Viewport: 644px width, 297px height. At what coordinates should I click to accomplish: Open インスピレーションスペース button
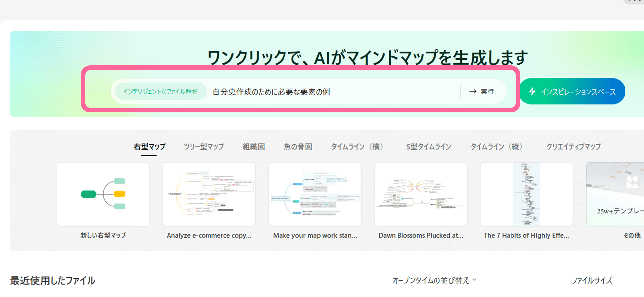(x=573, y=92)
